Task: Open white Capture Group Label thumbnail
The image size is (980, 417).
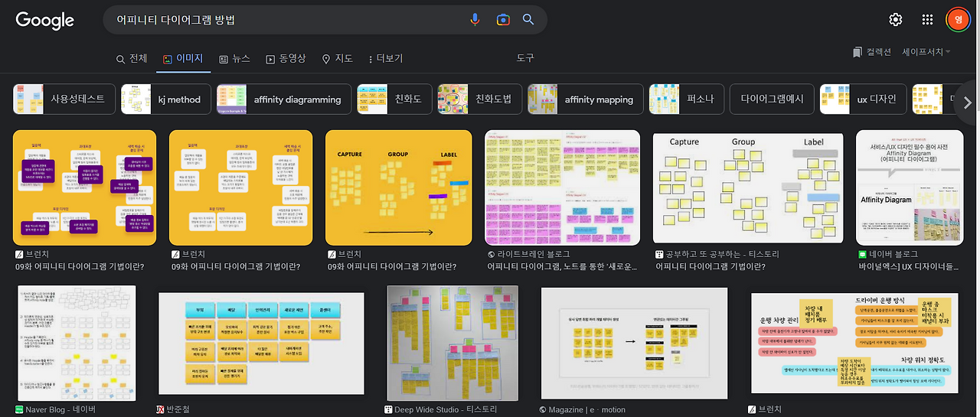Action: tap(748, 187)
